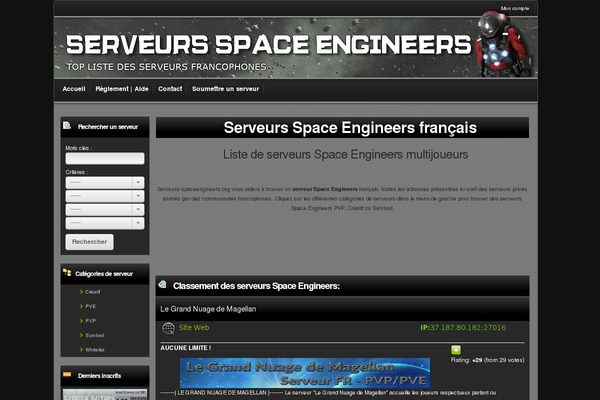Screen dimensions: 600x400
Task: Open the second Critères dropdown
Action: [x=105, y=196]
